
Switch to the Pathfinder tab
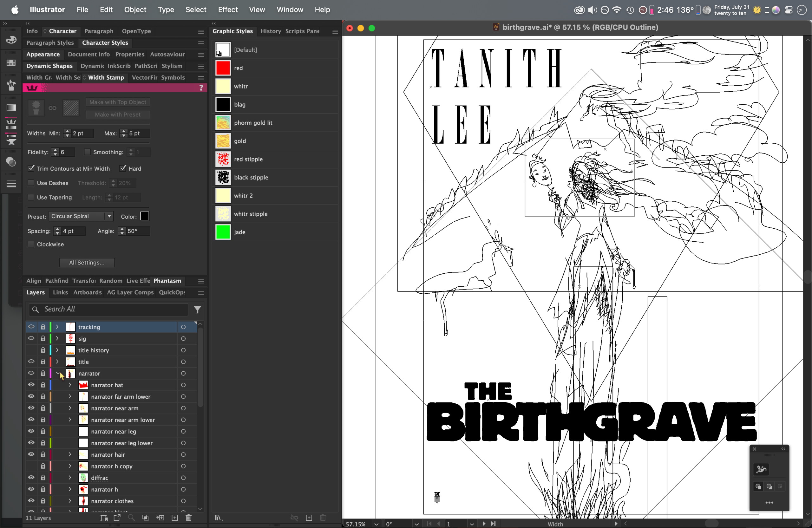pos(57,281)
